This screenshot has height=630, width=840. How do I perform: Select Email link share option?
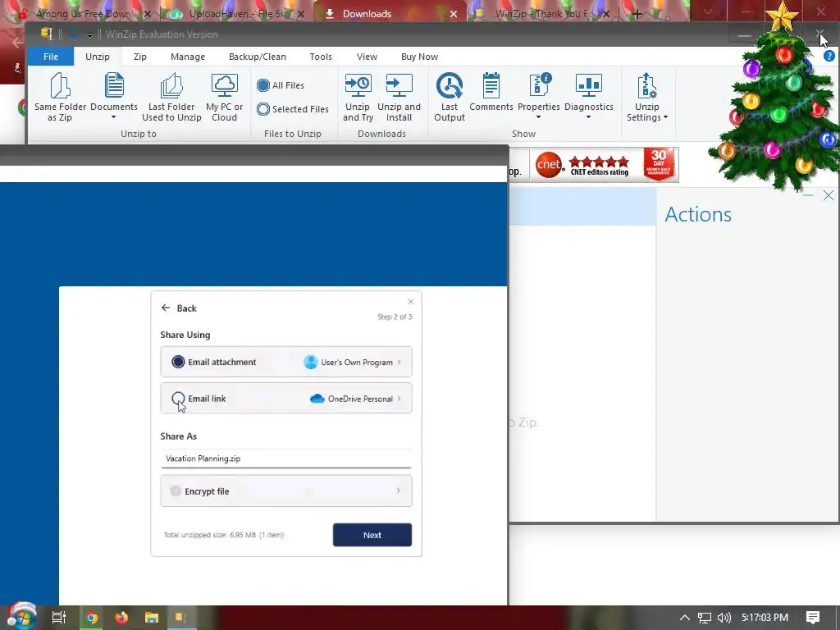[x=178, y=399]
